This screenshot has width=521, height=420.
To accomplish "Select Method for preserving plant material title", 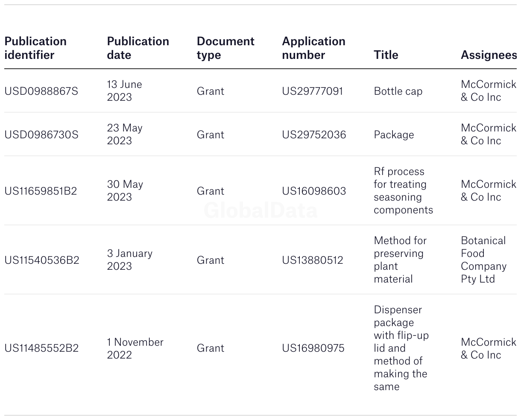I will pyautogui.click(x=400, y=260).
